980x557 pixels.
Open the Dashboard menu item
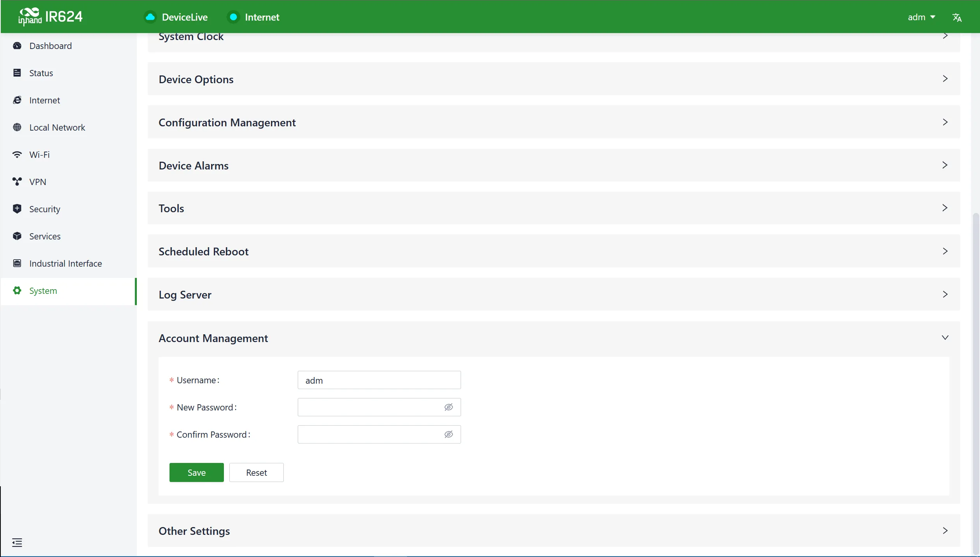point(68,46)
